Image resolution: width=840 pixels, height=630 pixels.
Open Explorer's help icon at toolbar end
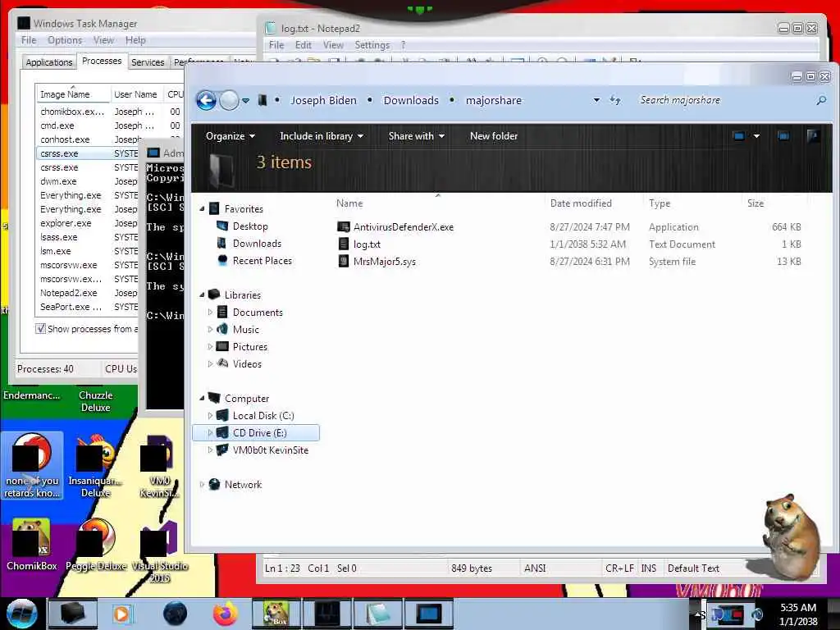point(813,136)
